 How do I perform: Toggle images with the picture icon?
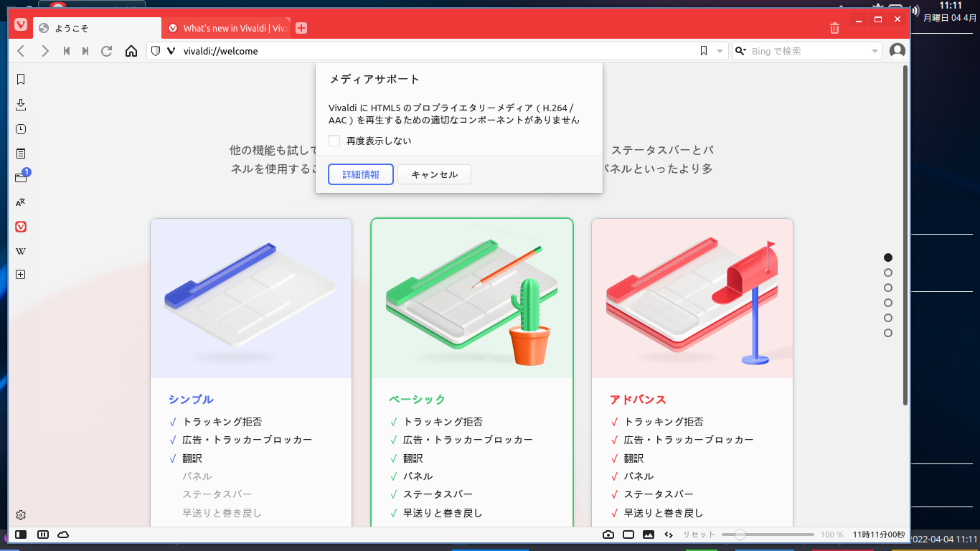point(649,534)
